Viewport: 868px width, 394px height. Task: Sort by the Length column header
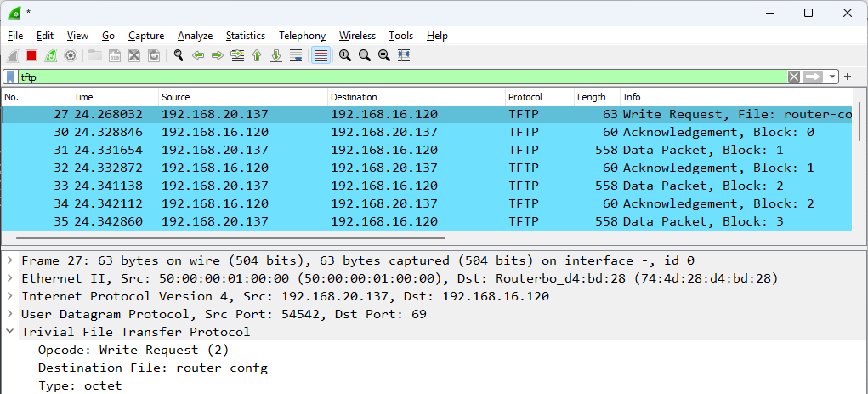click(598, 97)
